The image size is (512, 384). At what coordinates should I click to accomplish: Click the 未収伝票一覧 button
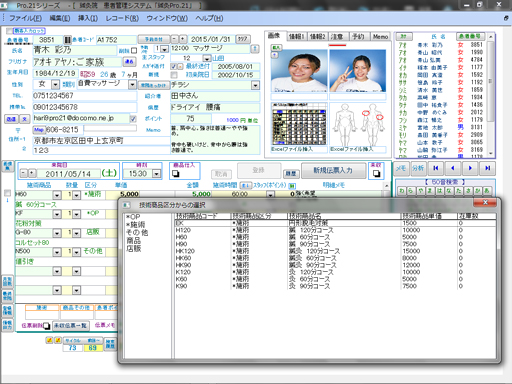click(x=71, y=325)
